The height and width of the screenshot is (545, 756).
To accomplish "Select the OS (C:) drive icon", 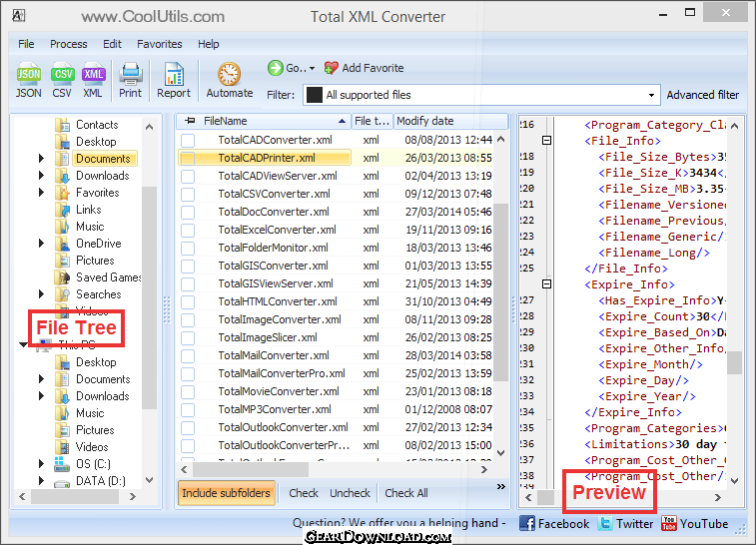I will coord(62,464).
